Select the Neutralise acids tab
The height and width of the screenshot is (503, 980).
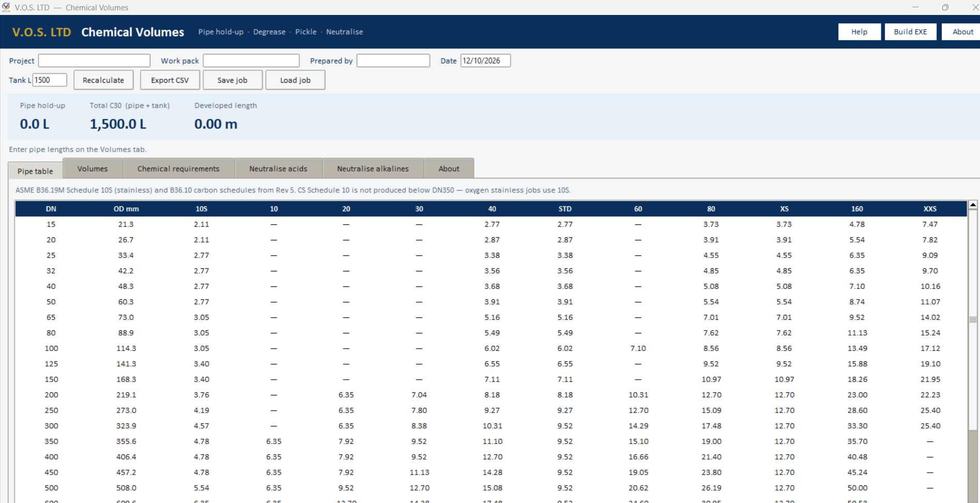(x=278, y=169)
